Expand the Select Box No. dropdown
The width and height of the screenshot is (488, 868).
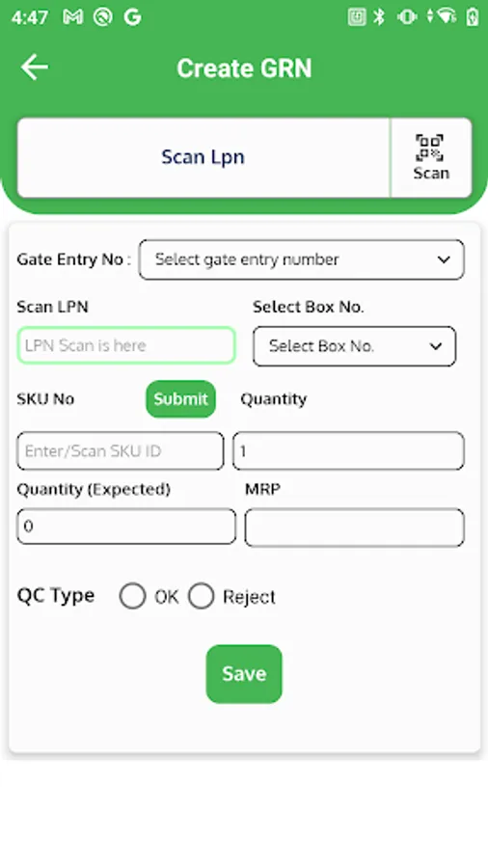[x=355, y=346]
